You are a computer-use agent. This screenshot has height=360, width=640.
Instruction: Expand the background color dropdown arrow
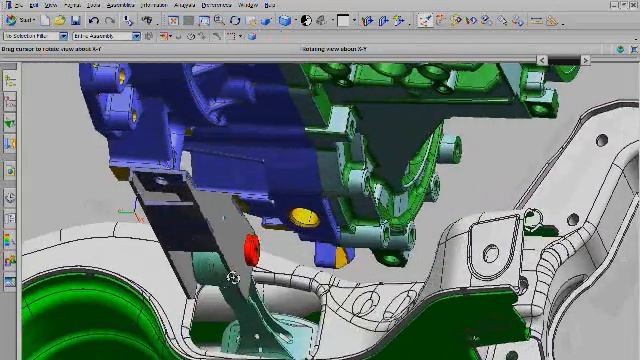tap(354, 20)
